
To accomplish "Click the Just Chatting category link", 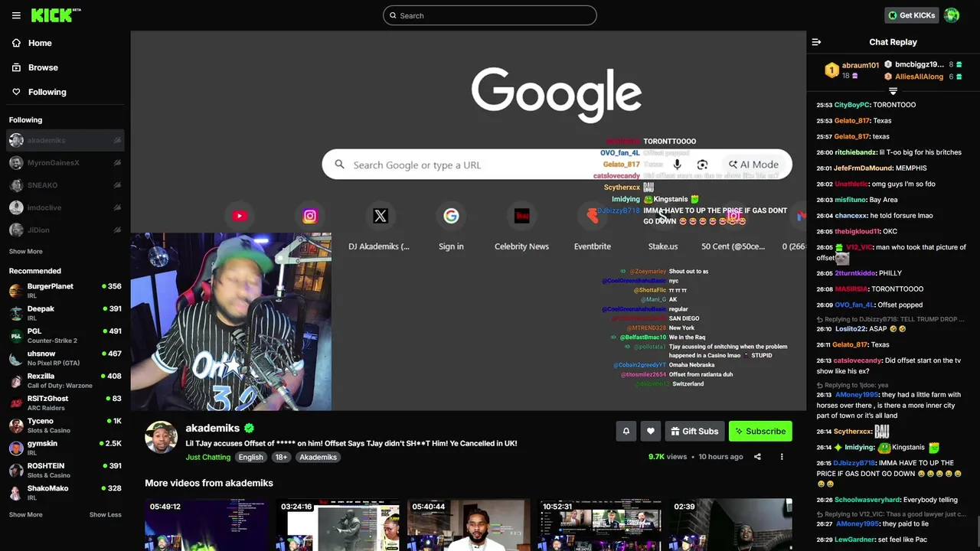I will tap(207, 457).
